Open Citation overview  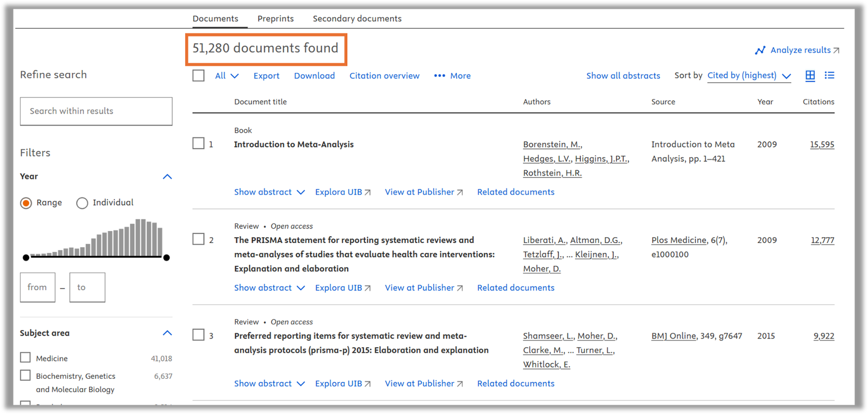click(x=384, y=76)
